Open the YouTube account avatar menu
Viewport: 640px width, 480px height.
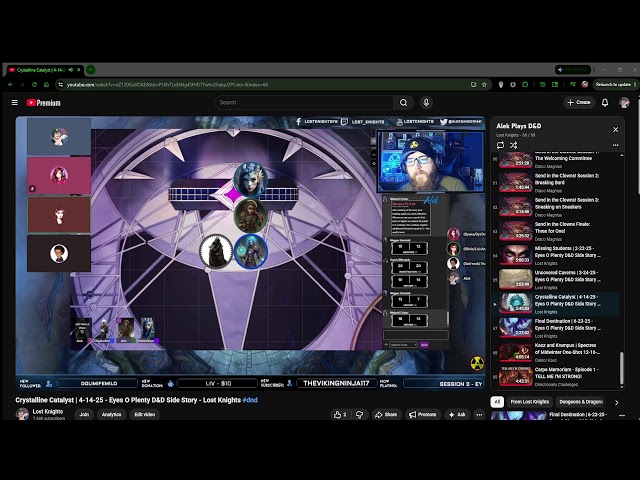tap(624, 102)
